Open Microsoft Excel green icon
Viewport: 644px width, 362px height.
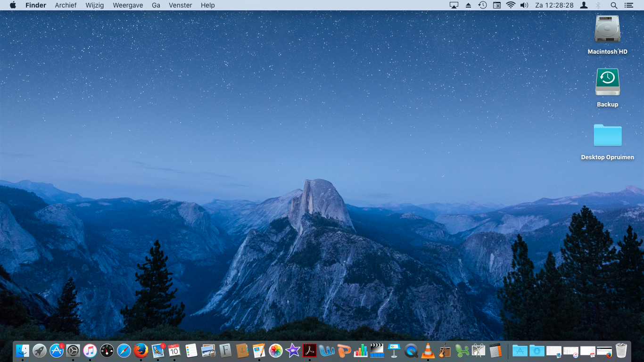pyautogui.click(x=462, y=350)
